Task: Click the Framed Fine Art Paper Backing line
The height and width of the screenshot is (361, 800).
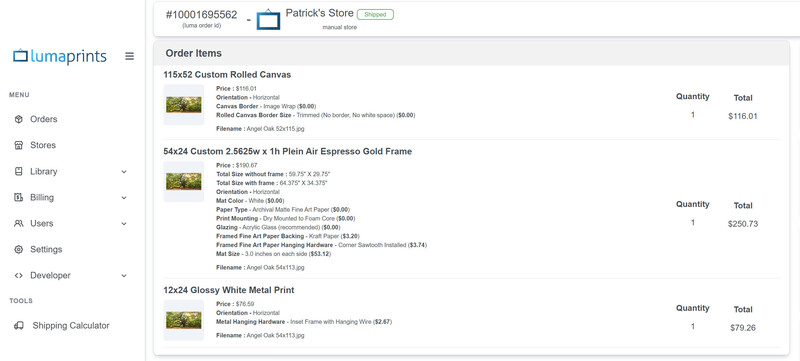Action: (288, 236)
